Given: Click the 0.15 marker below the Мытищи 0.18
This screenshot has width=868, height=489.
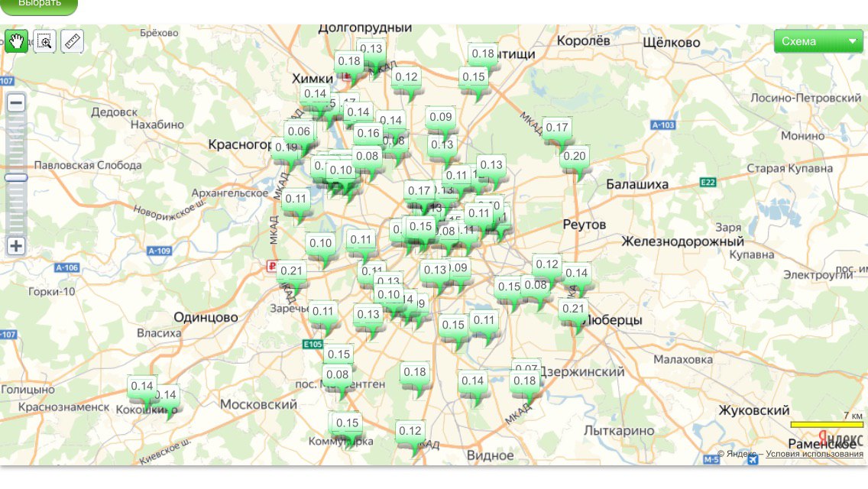Looking at the screenshot, I should pos(473,77).
